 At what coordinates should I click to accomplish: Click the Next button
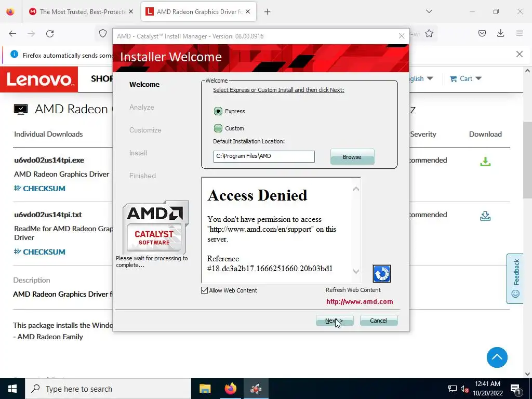point(335,320)
